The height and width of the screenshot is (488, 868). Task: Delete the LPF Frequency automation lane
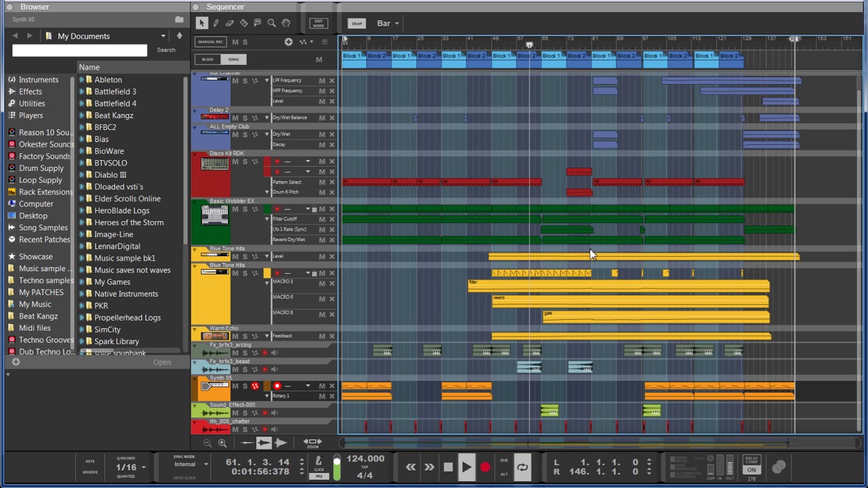tap(332, 81)
